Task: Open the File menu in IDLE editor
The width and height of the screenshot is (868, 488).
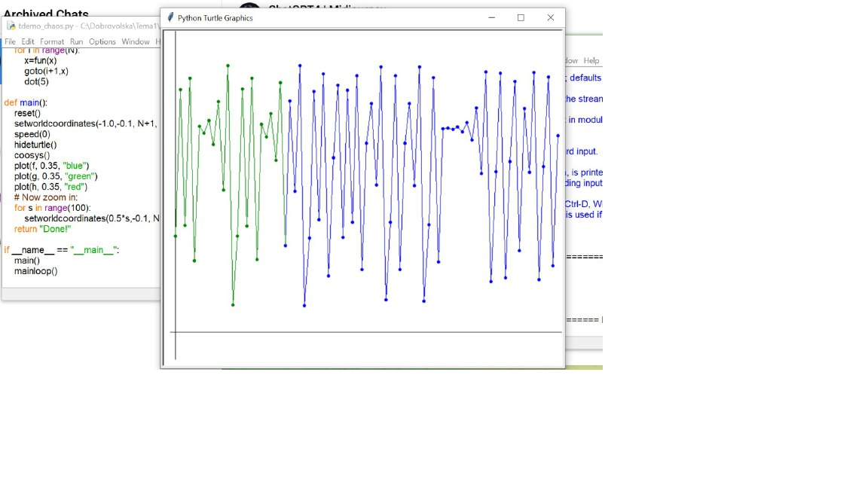Action: (x=10, y=41)
